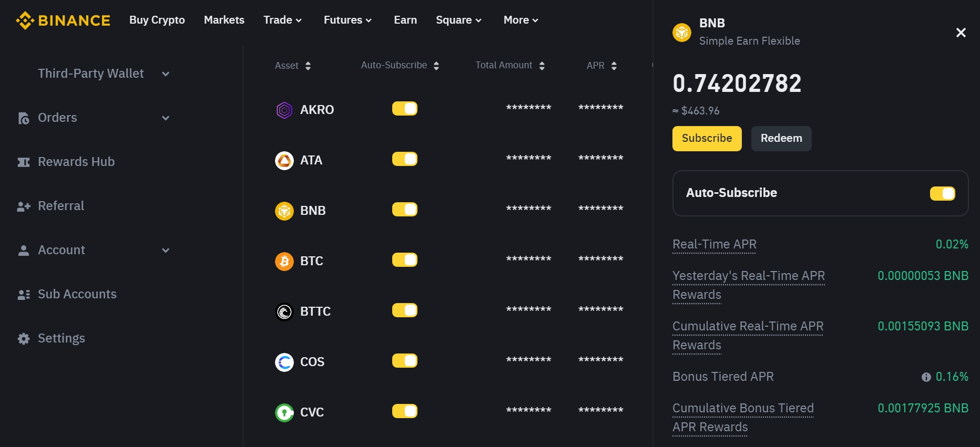
Task: Click Cumulative Real-Time APR Rewards label
Action: pos(748,336)
